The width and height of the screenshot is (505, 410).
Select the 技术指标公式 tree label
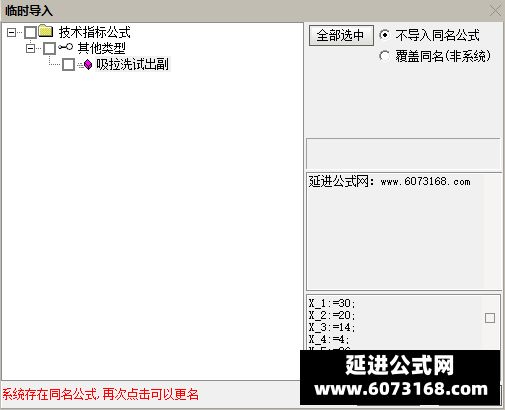95,32
